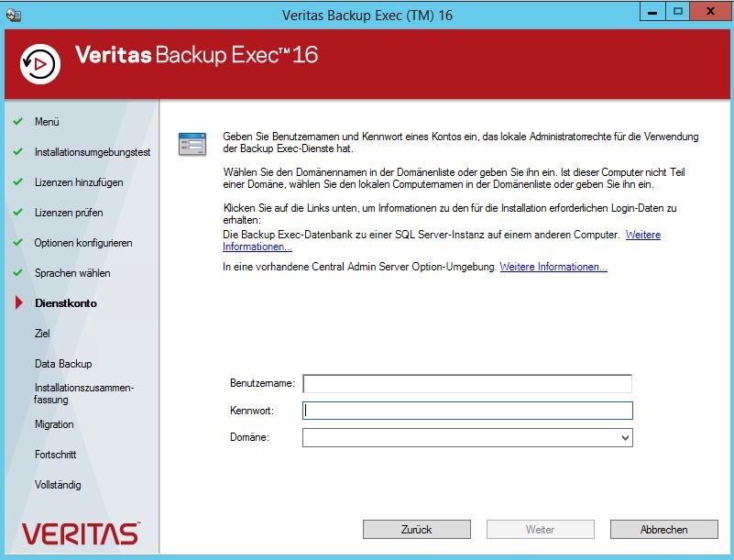Focus the Benutzername input field

click(x=467, y=383)
